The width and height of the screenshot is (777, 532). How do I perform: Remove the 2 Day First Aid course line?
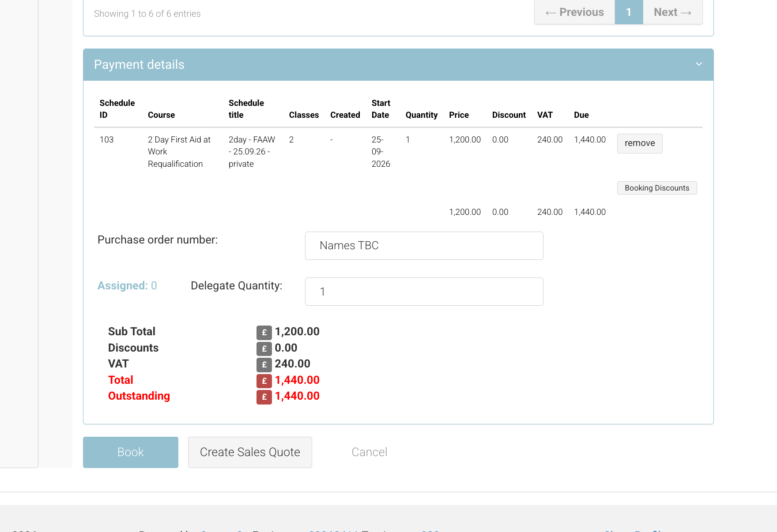640,143
